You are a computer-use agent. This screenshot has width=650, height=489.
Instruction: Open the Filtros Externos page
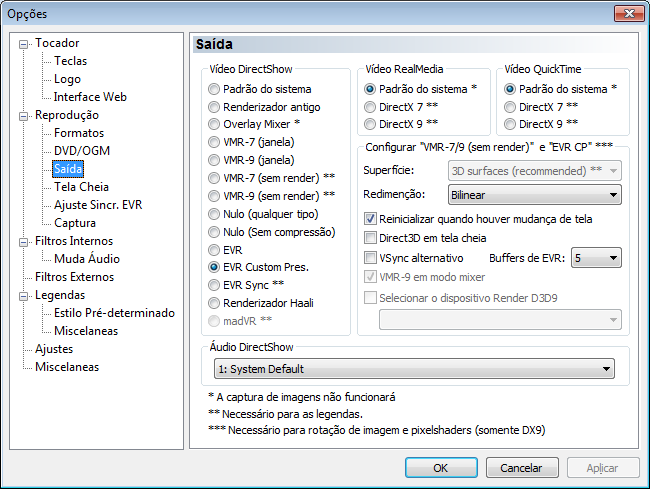point(74,277)
